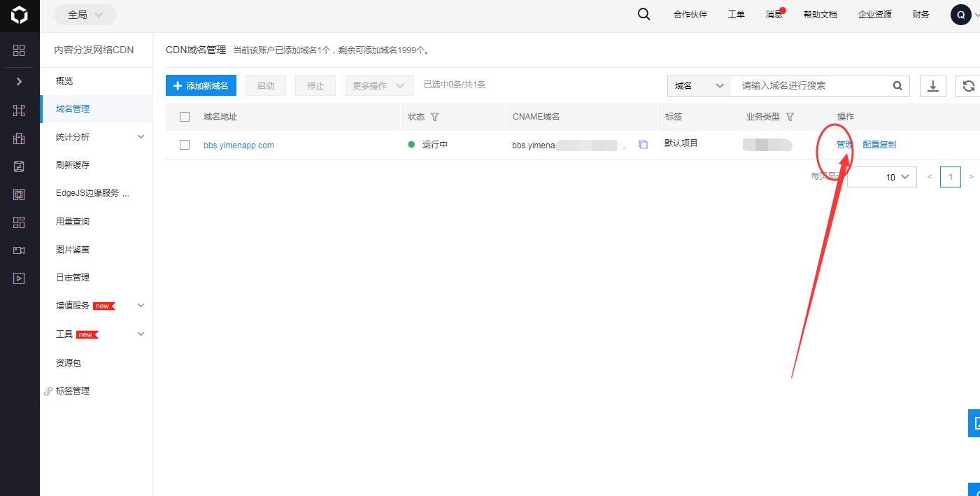Screen dimensions: 980x496
Task: Open 用量查询 in the sidebar
Action: [73, 221]
